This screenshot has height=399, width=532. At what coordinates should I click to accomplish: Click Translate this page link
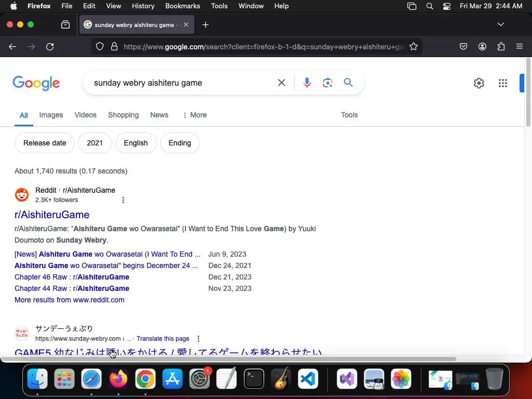point(163,339)
